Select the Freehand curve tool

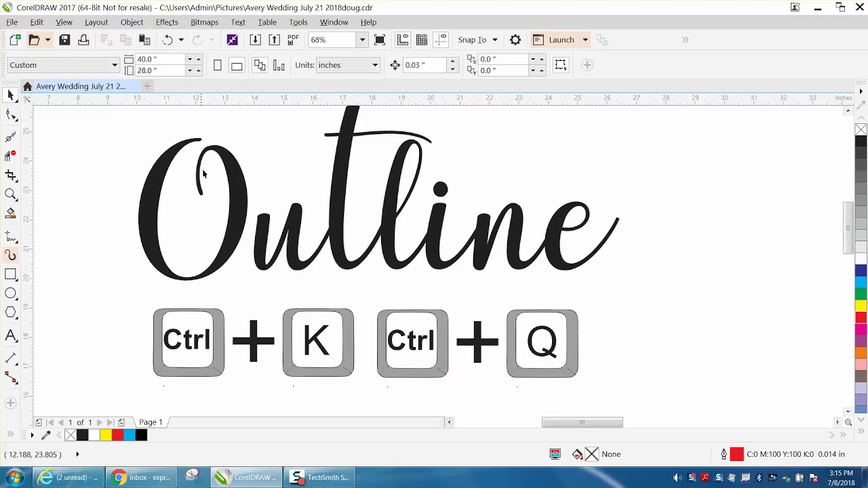[10, 236]
